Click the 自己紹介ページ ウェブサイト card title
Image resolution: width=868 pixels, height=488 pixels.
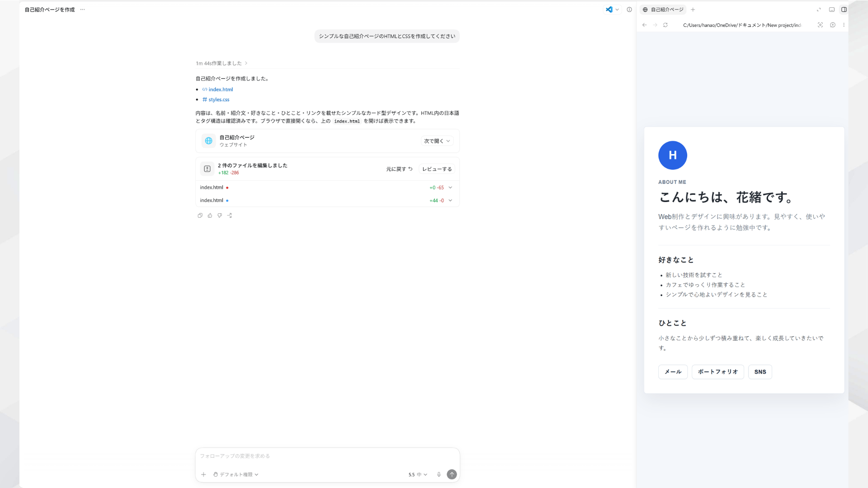point(237,137)
